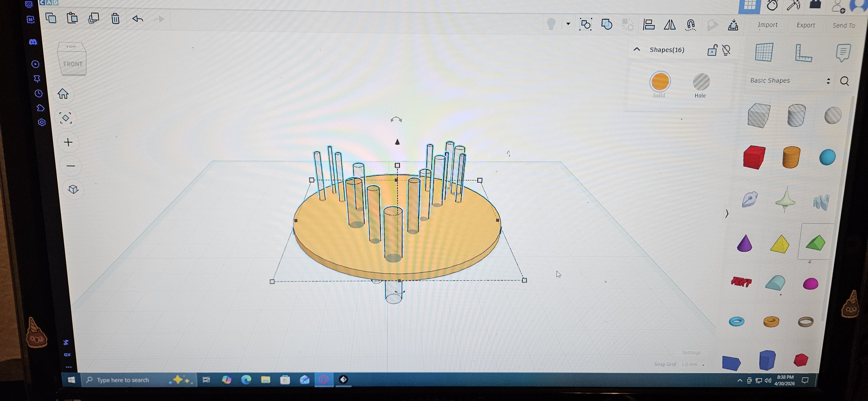Open the visibility options dropdown arrow
This screenshot has width=868, height=401.
point(568,24)
